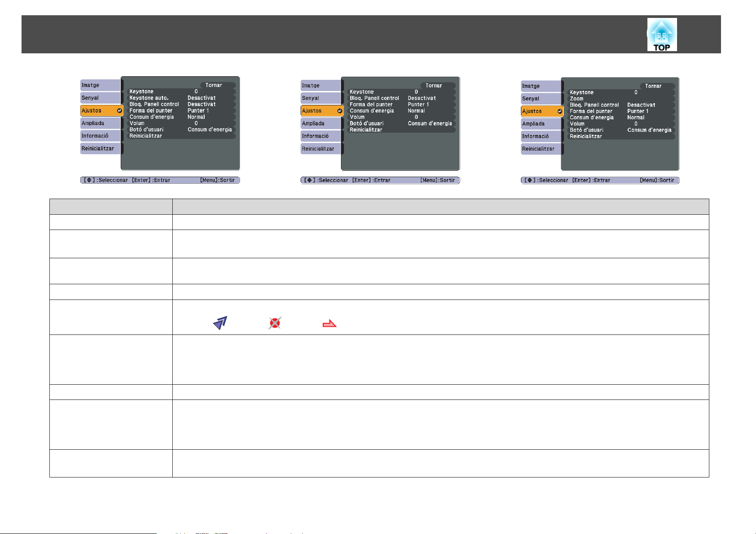The width and height of the screenshot is (756, 534).
Task: Click [Menu]:Sortir hint under left menu
Action: [x=218, y=180]
